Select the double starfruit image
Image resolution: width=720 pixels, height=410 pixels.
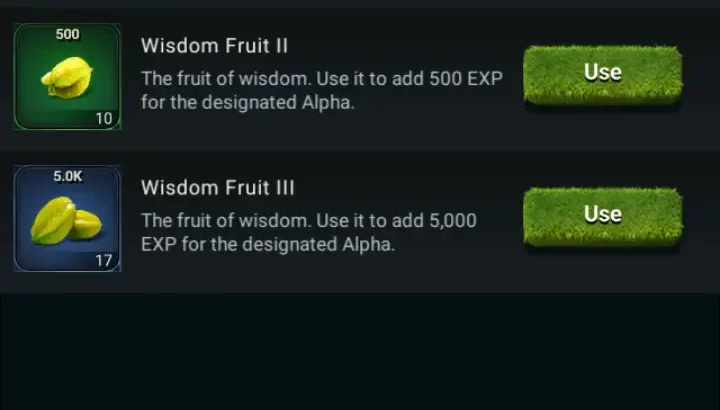(x=65, y=221)
